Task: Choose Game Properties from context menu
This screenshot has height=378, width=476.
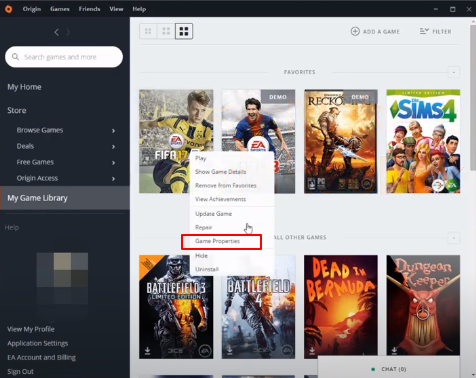Action: [232, 241]
